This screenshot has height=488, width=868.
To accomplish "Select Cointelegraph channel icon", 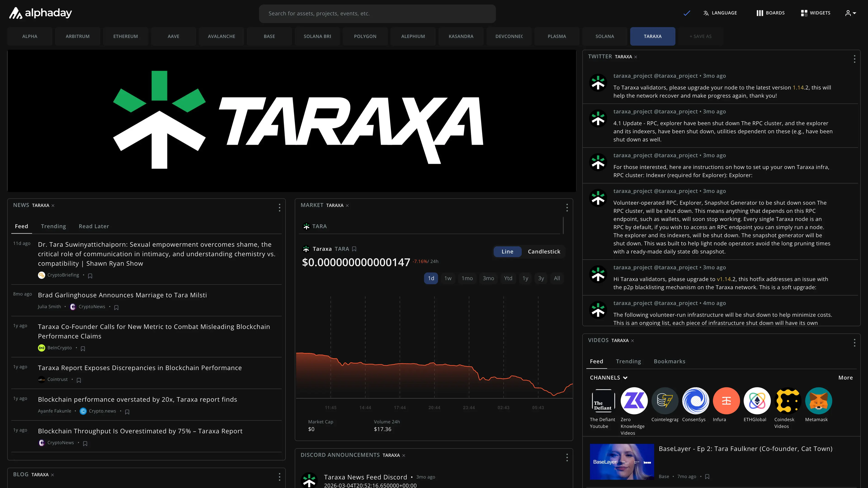I will point(665,401).
